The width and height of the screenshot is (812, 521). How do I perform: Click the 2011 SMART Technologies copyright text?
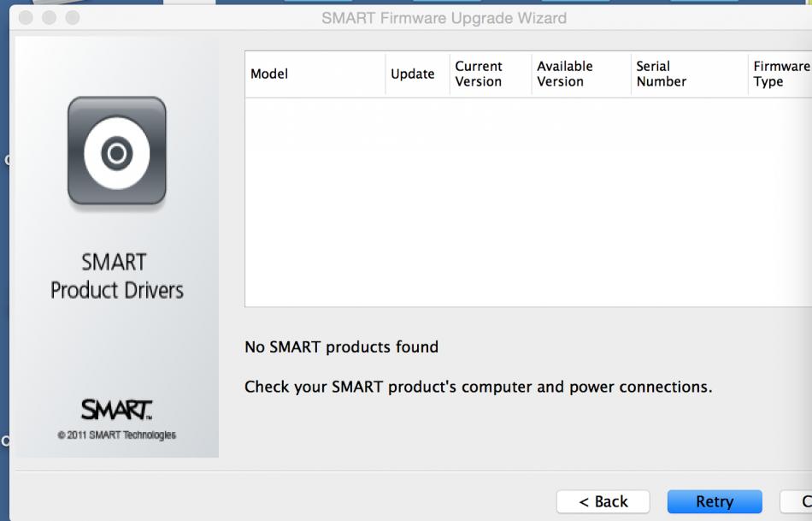coord(116,435)
